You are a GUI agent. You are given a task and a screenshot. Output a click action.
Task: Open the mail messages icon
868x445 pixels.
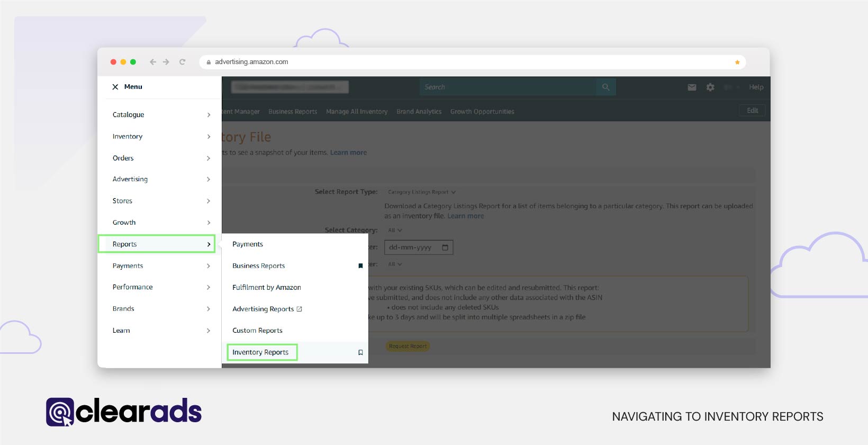692,87
